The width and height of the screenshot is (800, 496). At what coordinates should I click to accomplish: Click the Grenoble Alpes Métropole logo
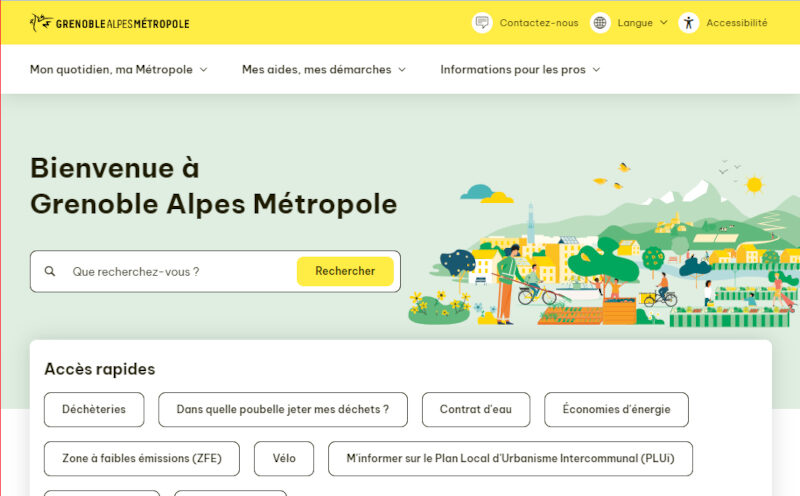[x=109, y=23]
